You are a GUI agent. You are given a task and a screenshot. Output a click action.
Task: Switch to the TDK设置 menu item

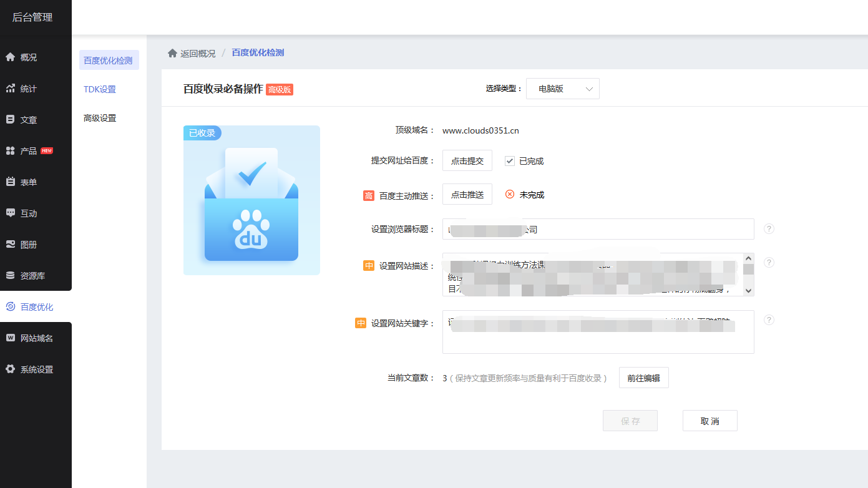[x=100, y=89]
